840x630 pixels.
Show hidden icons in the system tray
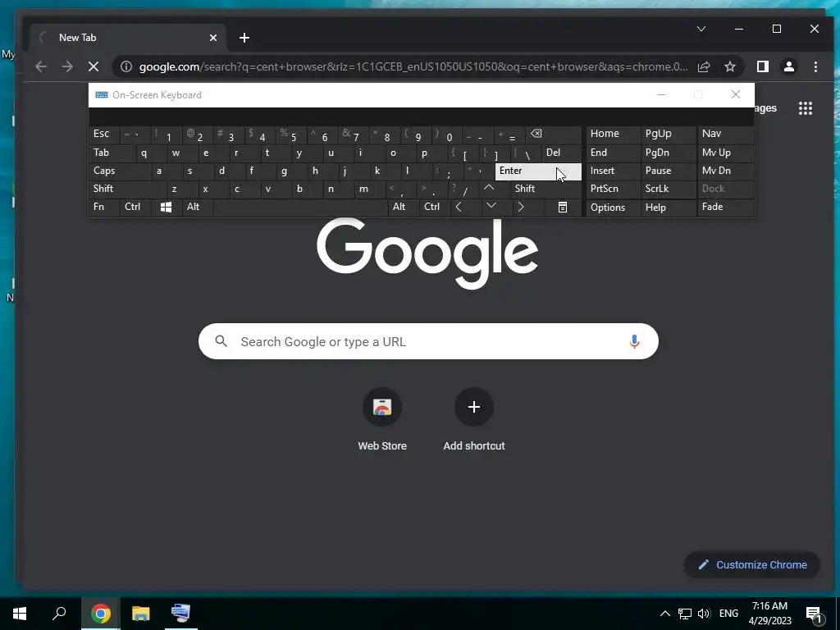click(x=664, y=614)
